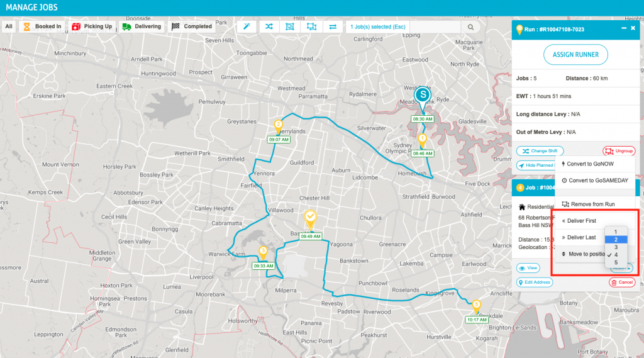Filter jobs by Booked In
This screenshot has width=644, height=358.
tap(42, 26)
